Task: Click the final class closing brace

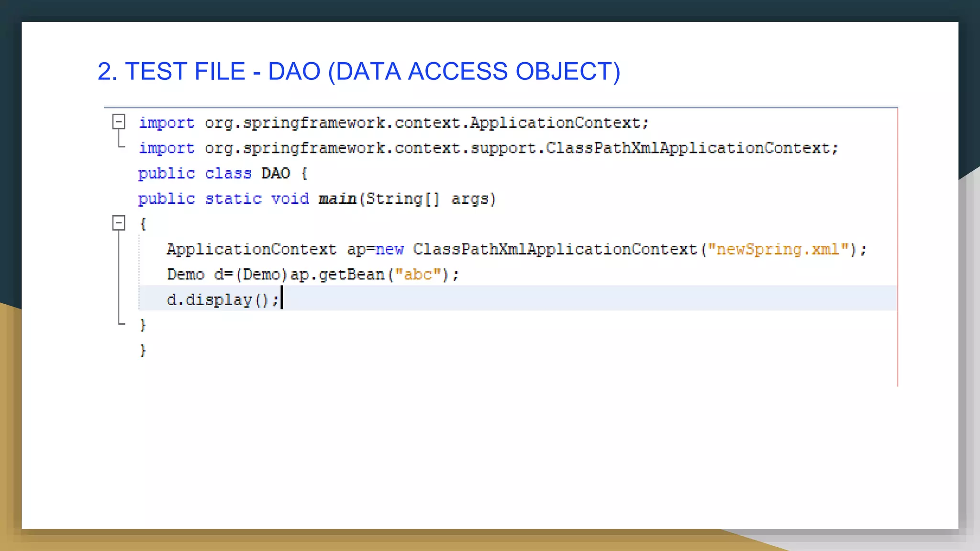Action: 143,351
